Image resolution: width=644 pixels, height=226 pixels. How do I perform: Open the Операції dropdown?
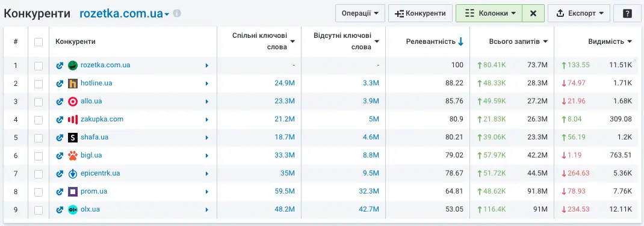click(x=360, y=13)
